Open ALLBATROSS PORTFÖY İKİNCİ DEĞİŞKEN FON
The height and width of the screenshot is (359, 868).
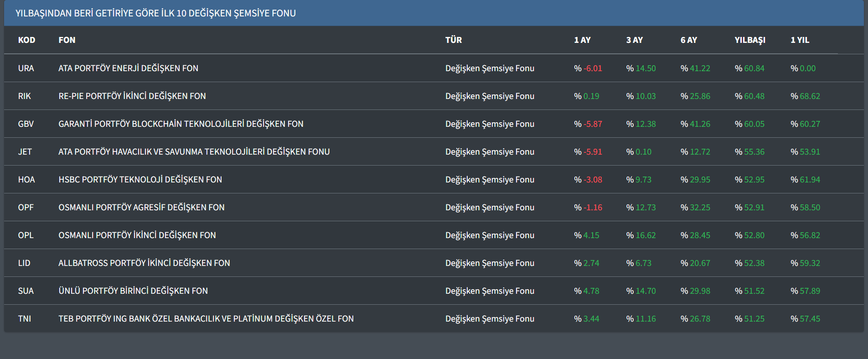point(144,263)
